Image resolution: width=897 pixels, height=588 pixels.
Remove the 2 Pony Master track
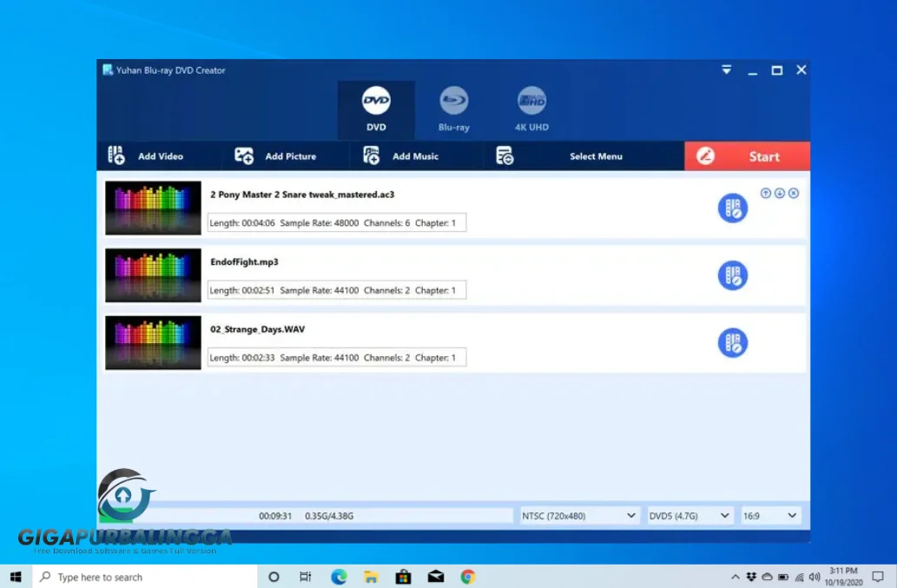(x=794, y=194)
